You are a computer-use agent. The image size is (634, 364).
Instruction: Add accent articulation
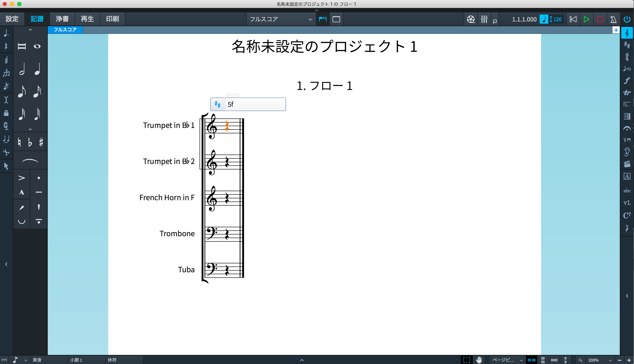tap(21, 178)
